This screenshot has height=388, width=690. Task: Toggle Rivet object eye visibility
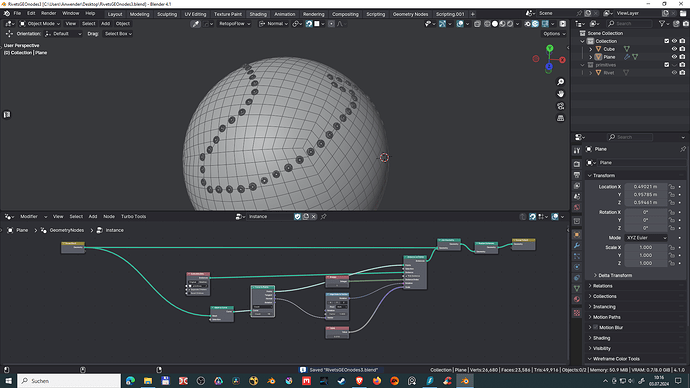tap(674, 73)
